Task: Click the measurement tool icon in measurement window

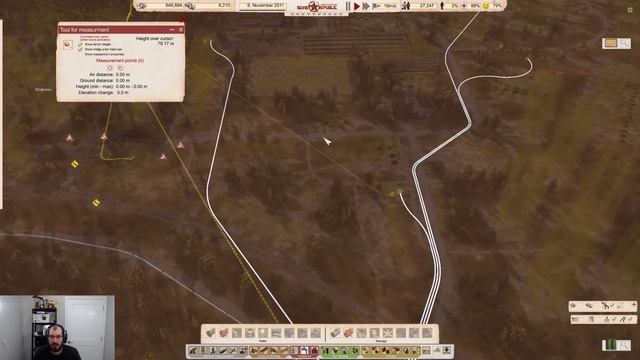Action: coord(68,44)
